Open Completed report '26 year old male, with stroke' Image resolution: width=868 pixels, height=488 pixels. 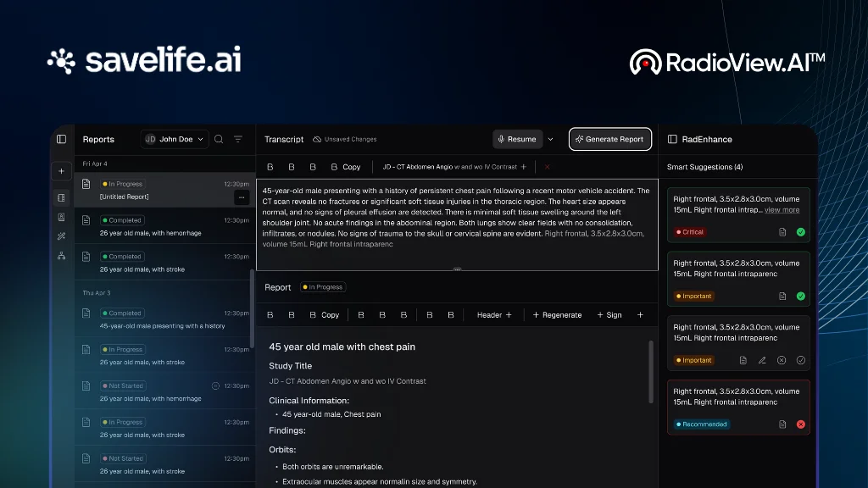pyautogui.click(x=165, y=263)
